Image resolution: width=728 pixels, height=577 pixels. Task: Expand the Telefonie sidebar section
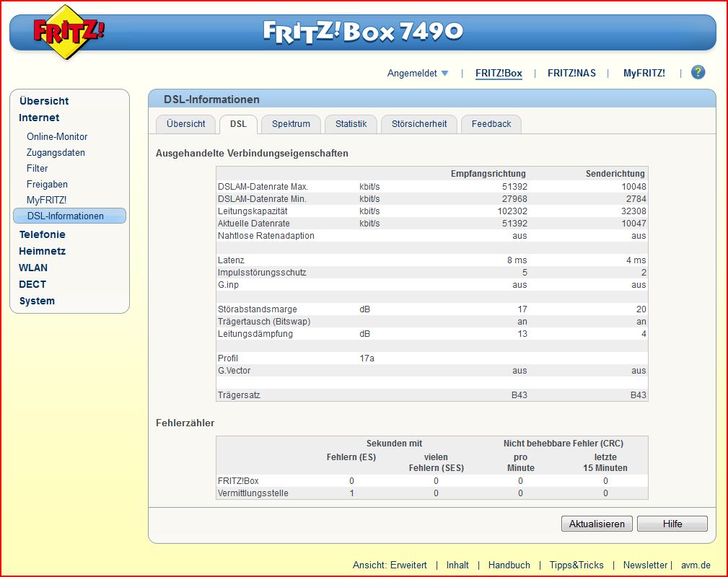[43, 234]
